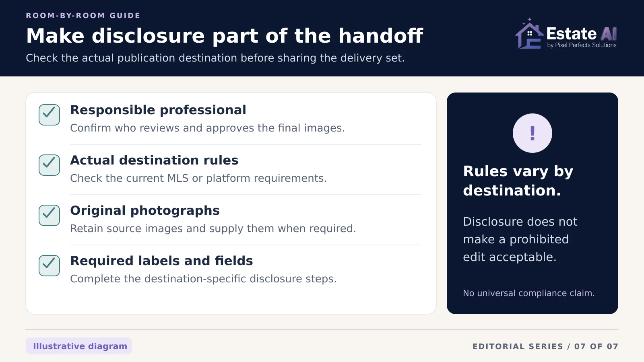Click "Check the current MLS or platform requirements."
Viewport: 644px width, 362px height.
point(198,178)
